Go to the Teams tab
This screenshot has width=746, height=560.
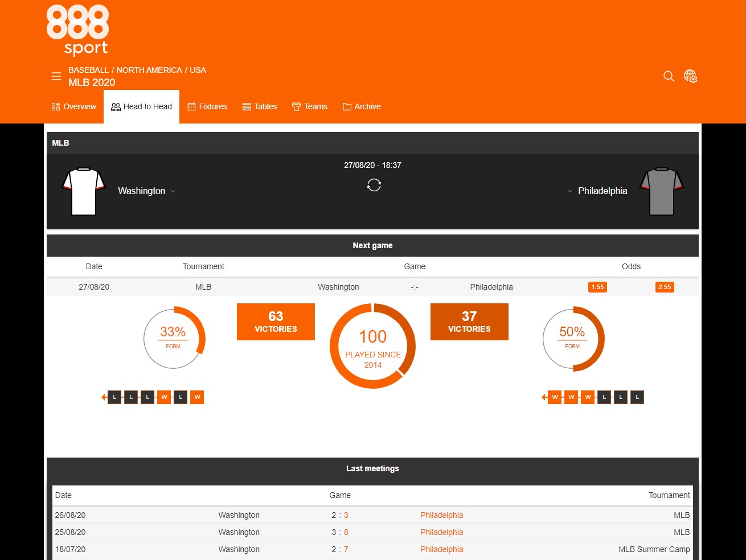click(x=310, y=106)
